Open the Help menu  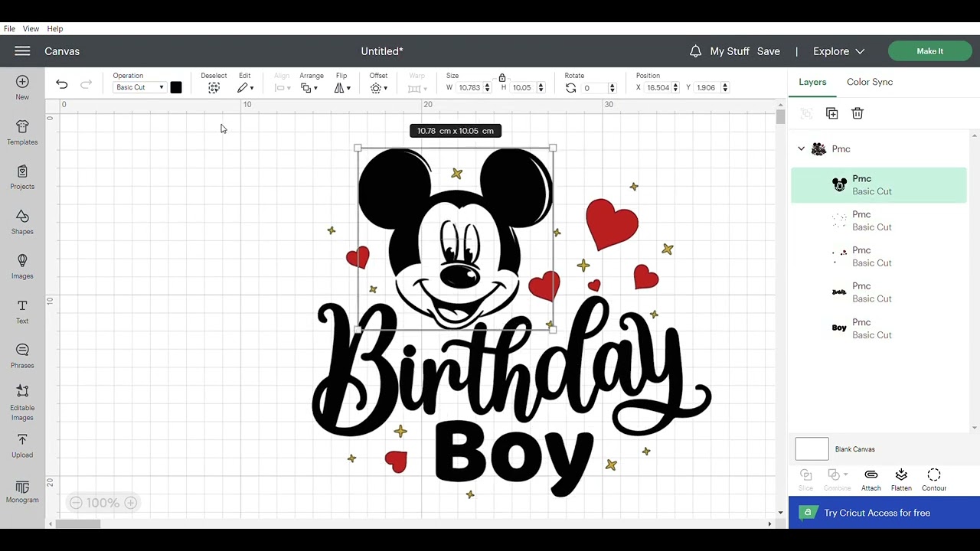click(55, 28)
